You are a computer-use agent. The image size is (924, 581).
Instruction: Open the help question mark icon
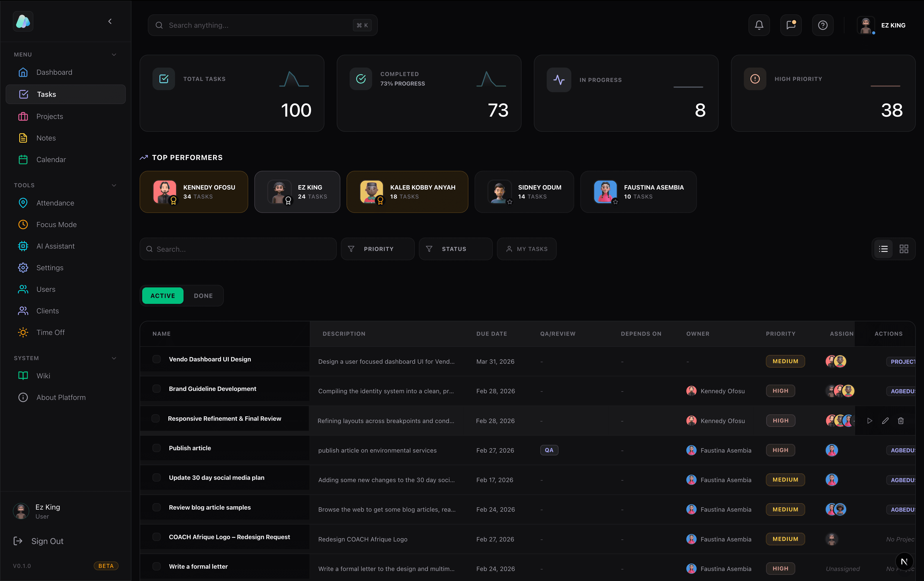[822, 25]
